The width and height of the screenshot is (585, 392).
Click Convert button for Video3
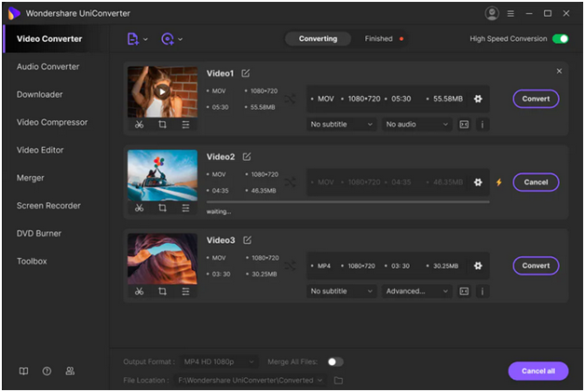536,266
